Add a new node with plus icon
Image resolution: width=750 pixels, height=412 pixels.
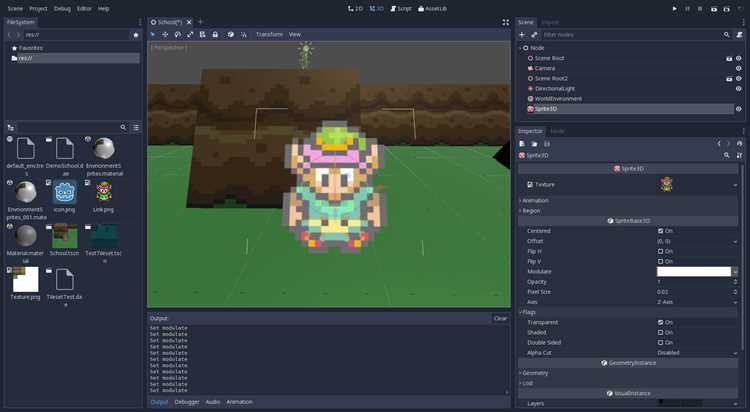tap(522, 35)
